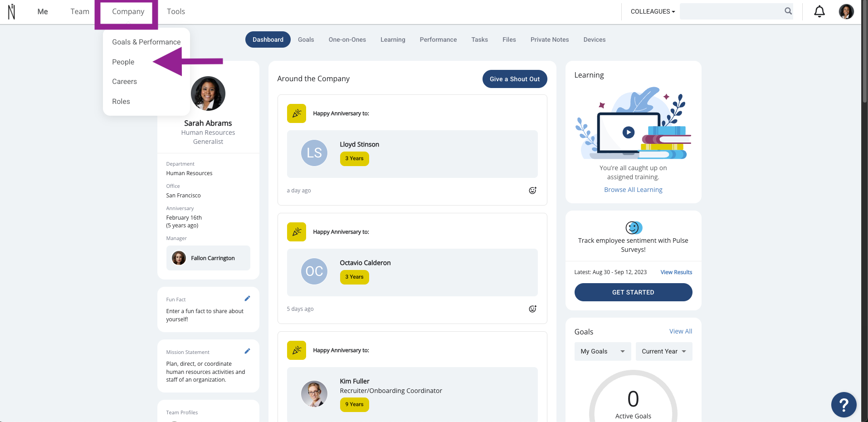This screenshot has height=422, width=868.
Task: Open the user profile avatar menu
Action: click(846, 11)
